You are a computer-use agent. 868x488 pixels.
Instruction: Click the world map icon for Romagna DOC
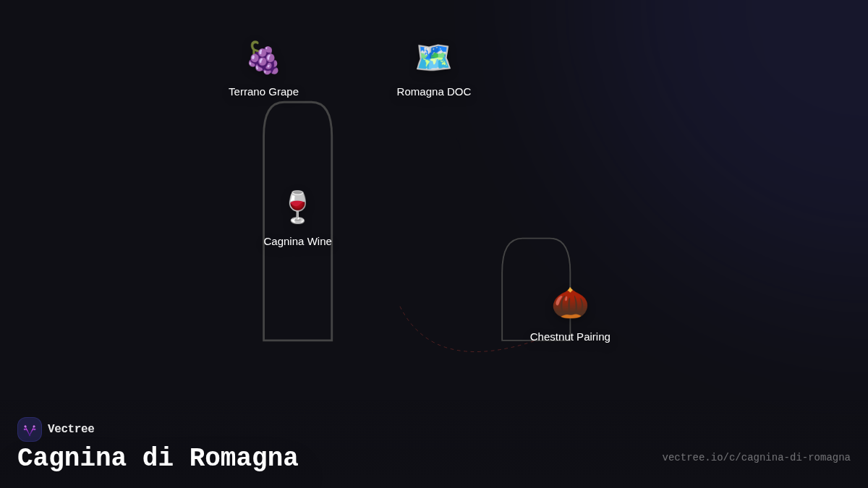click(x=433, y=57)
